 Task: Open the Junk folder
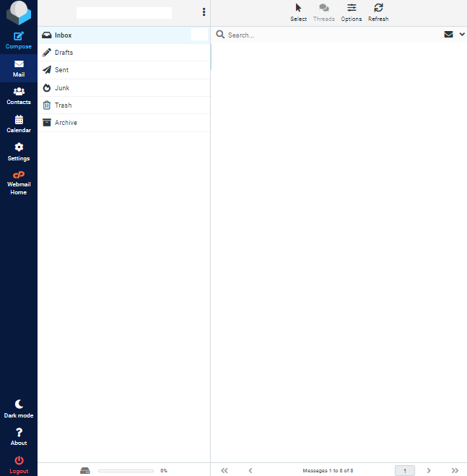tap(61, 88)
